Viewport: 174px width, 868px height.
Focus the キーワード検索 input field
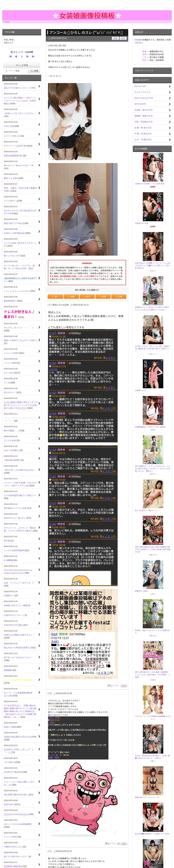click(x=16, y=71)
